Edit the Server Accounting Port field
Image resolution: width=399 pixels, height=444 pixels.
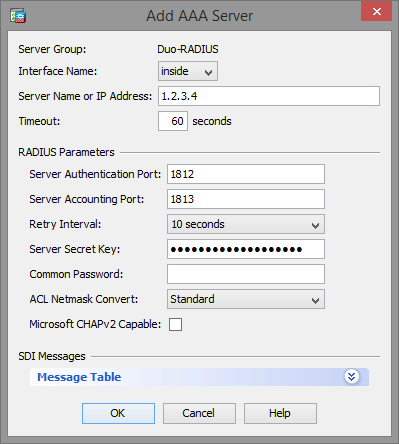246,199
